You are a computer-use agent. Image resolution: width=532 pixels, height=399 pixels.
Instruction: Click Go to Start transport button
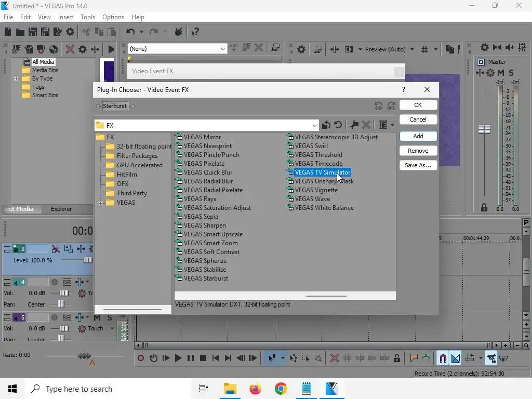coord(215,358)
